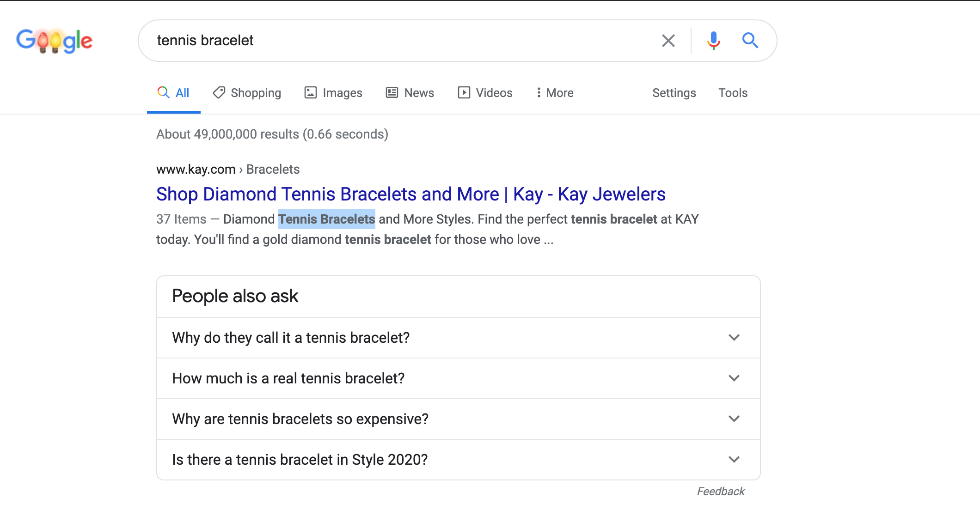Open the Kay Jewelers search result

(x=410, y=194)
